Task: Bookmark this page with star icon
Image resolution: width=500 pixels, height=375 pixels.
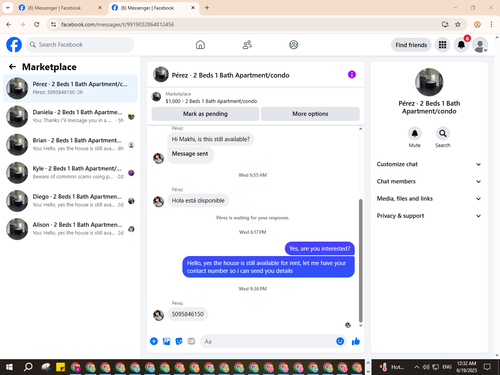Action: [x=458, y=24]
